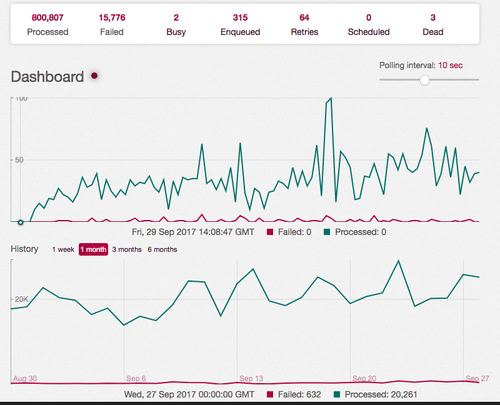The height and width of the screenshot is (405, 500).
Task: Click the Sep 13 label on history chart
Action: tap(251, 378)
